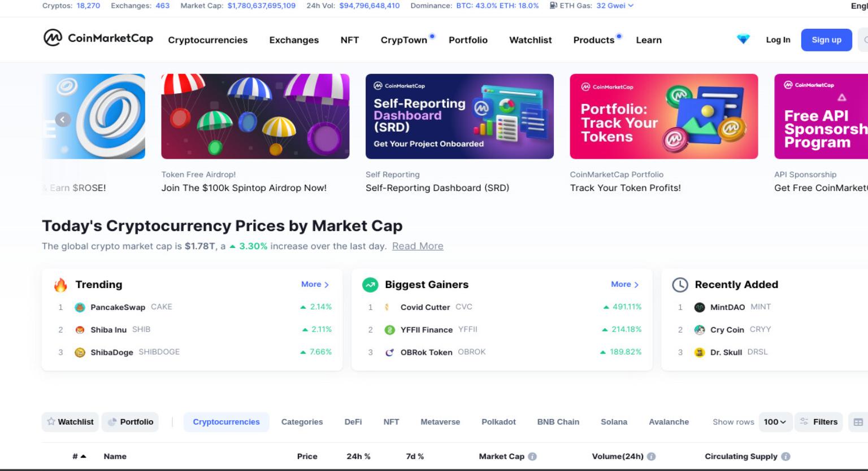The image size is (868, 471).
Task: Switch to the BNB Chain tab
Action: coord(558,422)
